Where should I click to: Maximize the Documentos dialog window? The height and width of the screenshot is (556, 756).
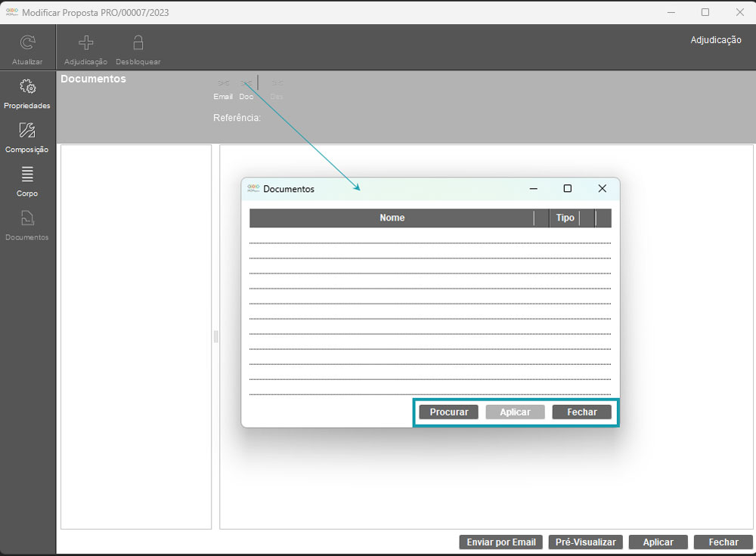(x=568, y=189)
